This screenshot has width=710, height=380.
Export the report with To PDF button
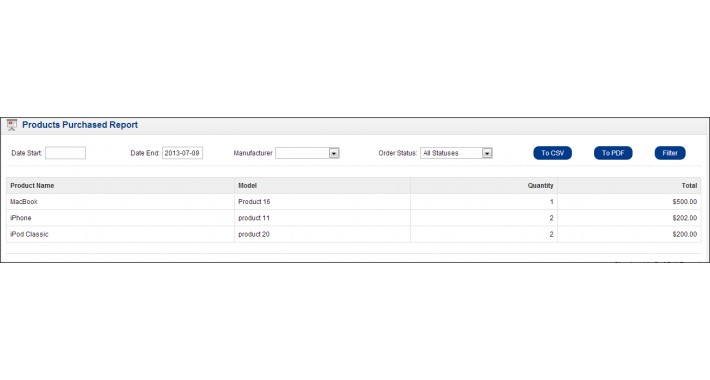click(x=613, y=153)
